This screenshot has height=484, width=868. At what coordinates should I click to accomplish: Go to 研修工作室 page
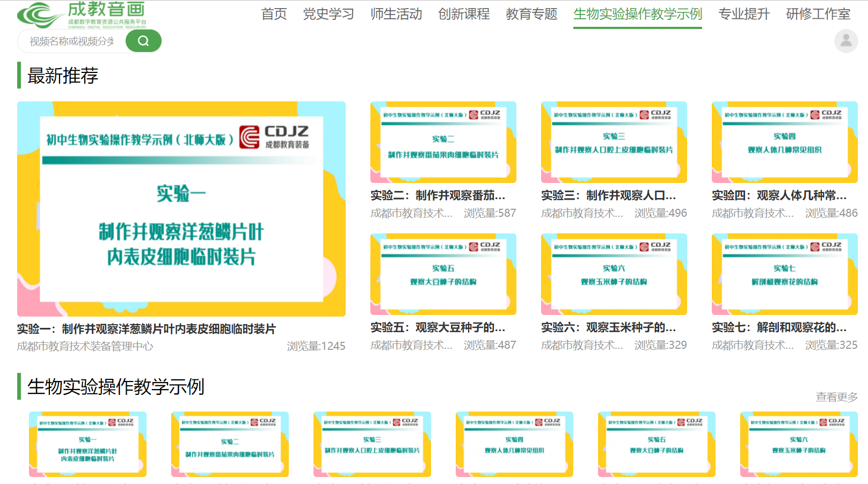pos(818,14)
